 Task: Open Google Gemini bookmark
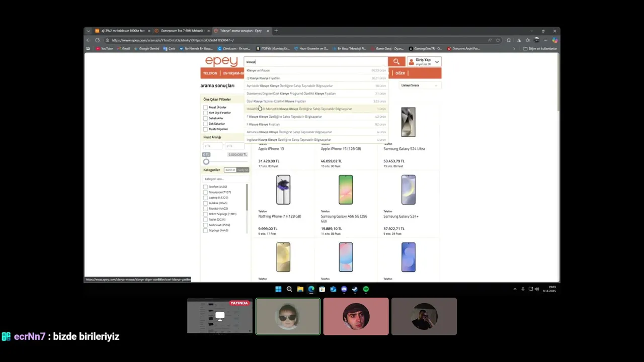146,49
